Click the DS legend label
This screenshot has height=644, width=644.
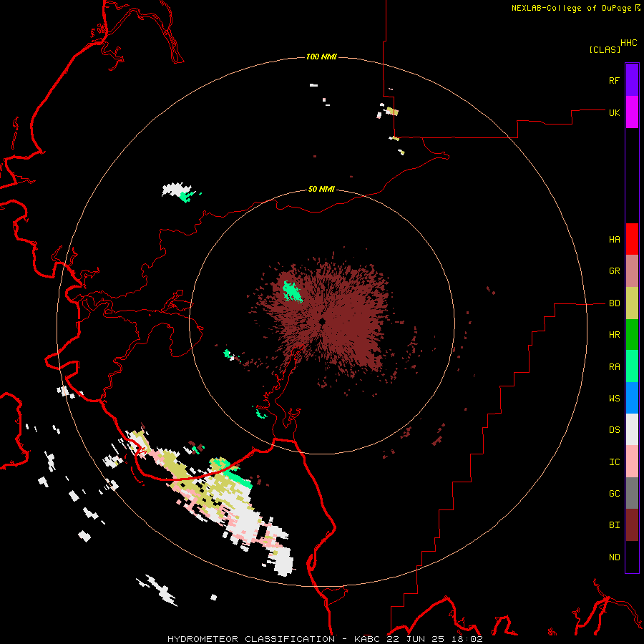coord(614,430)
